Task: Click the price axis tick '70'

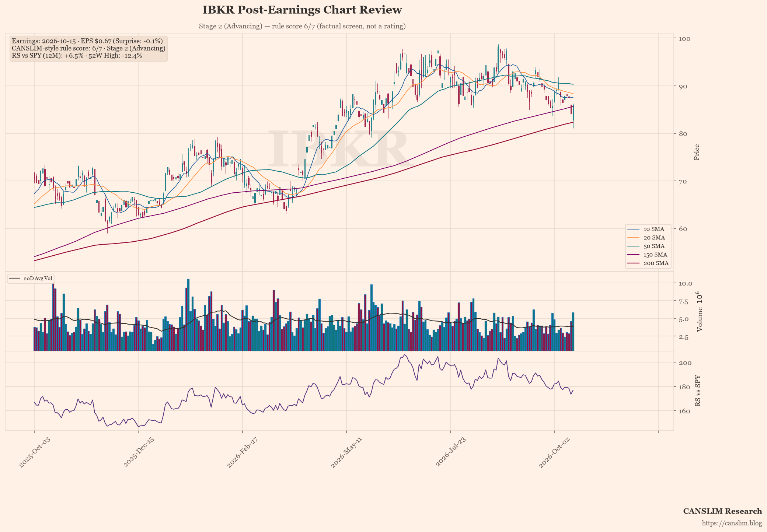Action: coord(683,181)
